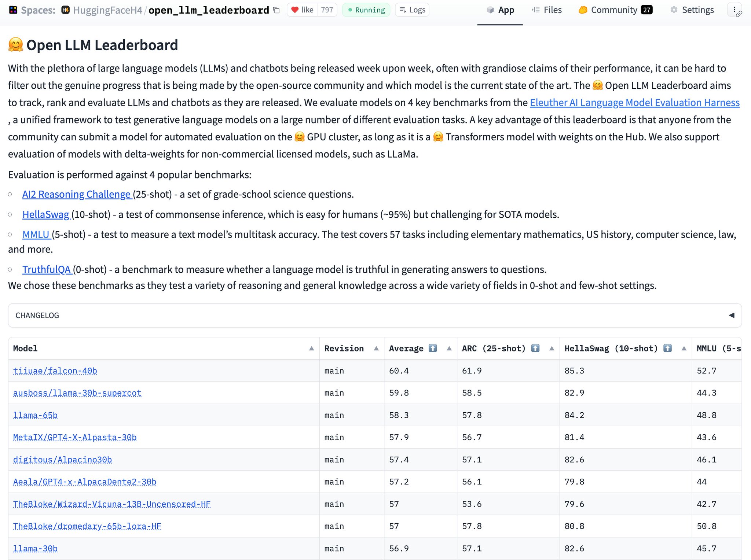Sort by the Revision column arrow
Viewport: 751px width, 560px height.
[376, 349]
